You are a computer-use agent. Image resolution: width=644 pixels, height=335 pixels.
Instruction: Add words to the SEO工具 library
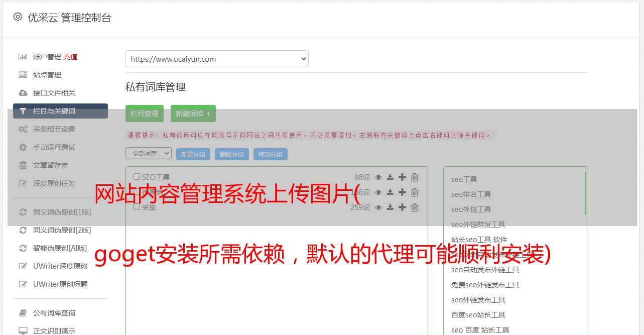[x=402, y=177]
